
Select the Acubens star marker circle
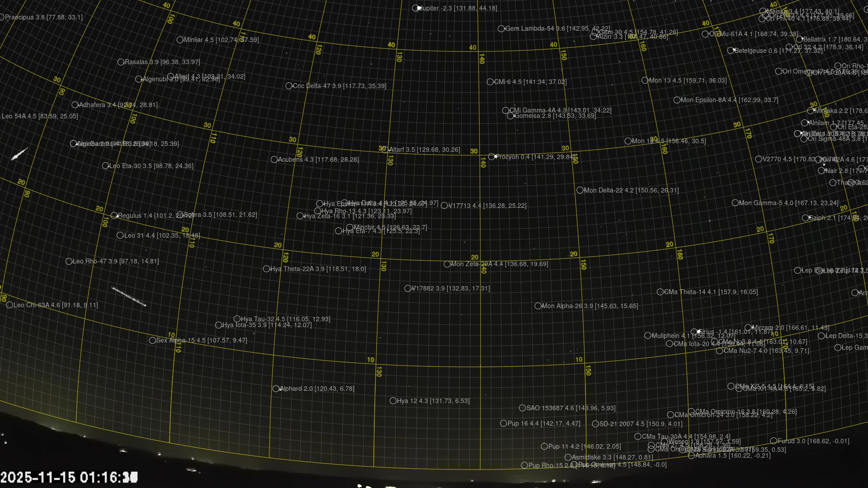point(274,160)
